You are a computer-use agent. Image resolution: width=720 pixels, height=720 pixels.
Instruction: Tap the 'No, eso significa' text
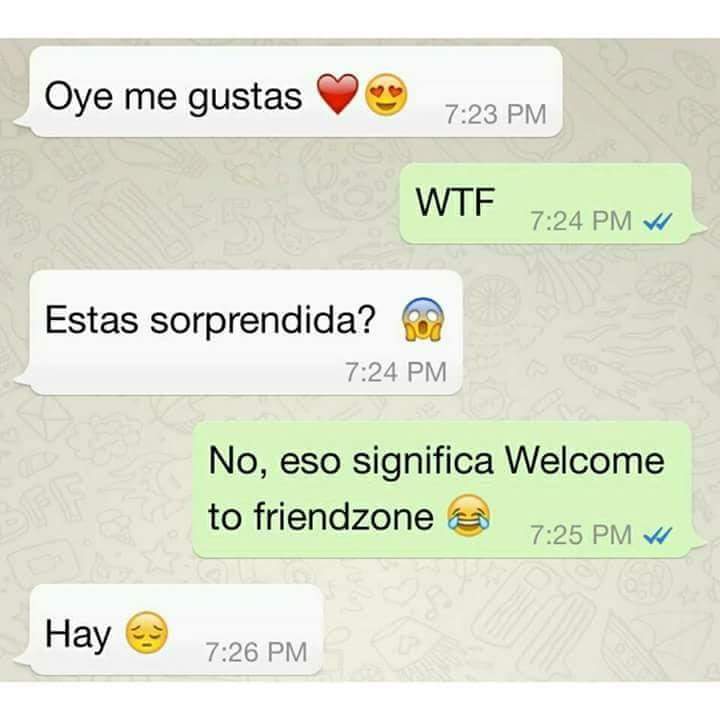point(351,462)
